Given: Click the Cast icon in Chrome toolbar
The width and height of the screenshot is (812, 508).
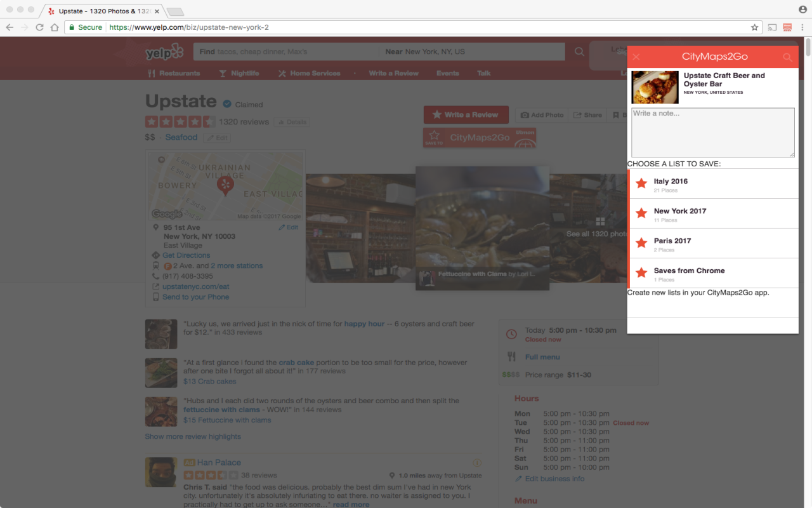Looking at the screenshot, I should pos(772,27).
